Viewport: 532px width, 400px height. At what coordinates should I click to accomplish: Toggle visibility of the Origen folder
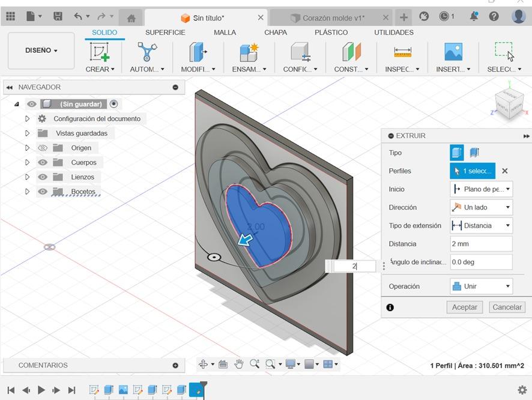pyautogui.click(x=43, y=148)
